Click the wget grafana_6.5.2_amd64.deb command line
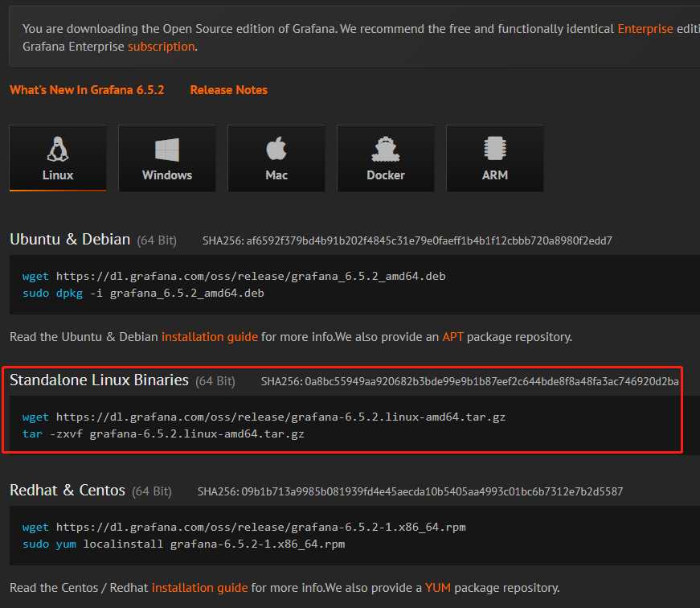Screen dimensions: 700x608 (234, 277)
